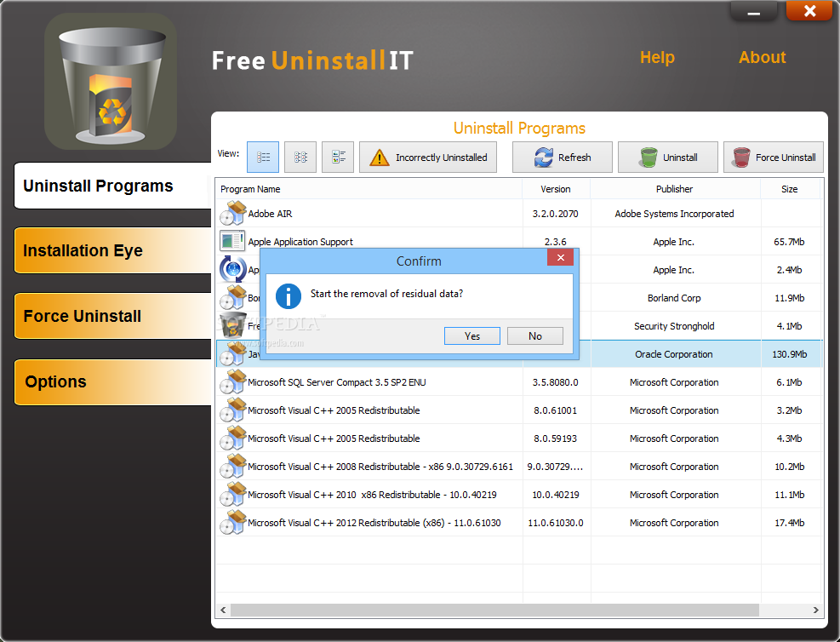Click the Adobe AIR installer icon
The image size is (840, 642).
point(233,213)
